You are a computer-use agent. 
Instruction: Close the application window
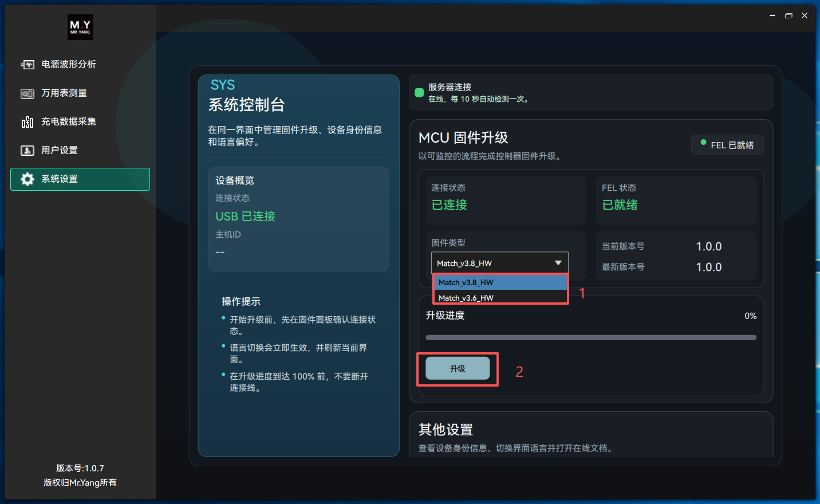(805, 15)
